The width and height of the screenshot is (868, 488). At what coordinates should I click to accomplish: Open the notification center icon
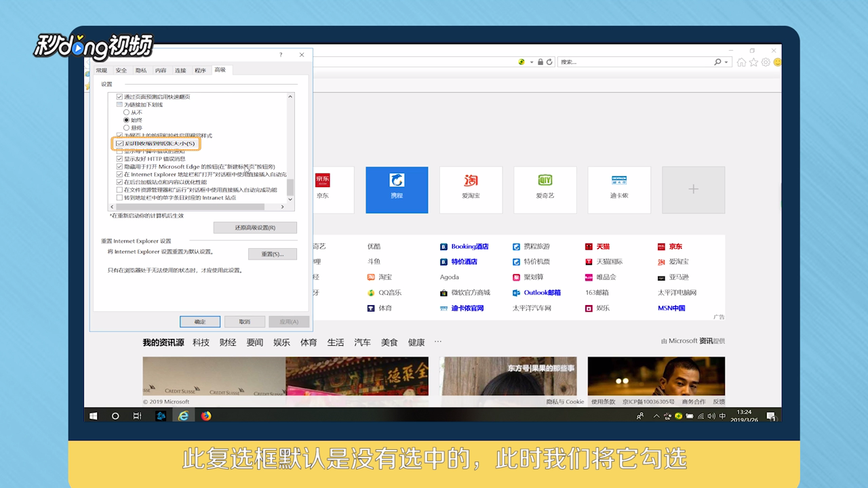tap(772, 416)
